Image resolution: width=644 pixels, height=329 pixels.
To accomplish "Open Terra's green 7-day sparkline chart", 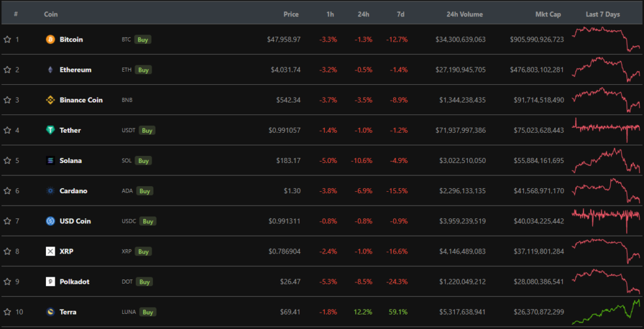I will coord(606,312).
